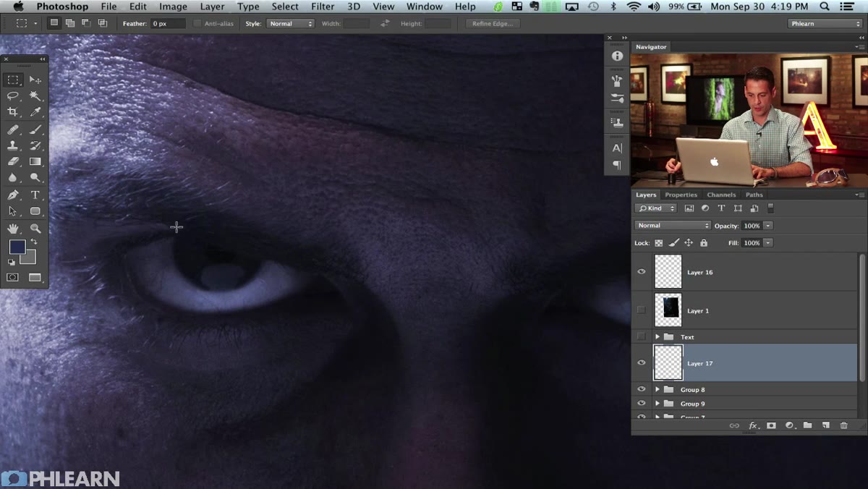
Task: Select the Crop tool
Action: 13,112
